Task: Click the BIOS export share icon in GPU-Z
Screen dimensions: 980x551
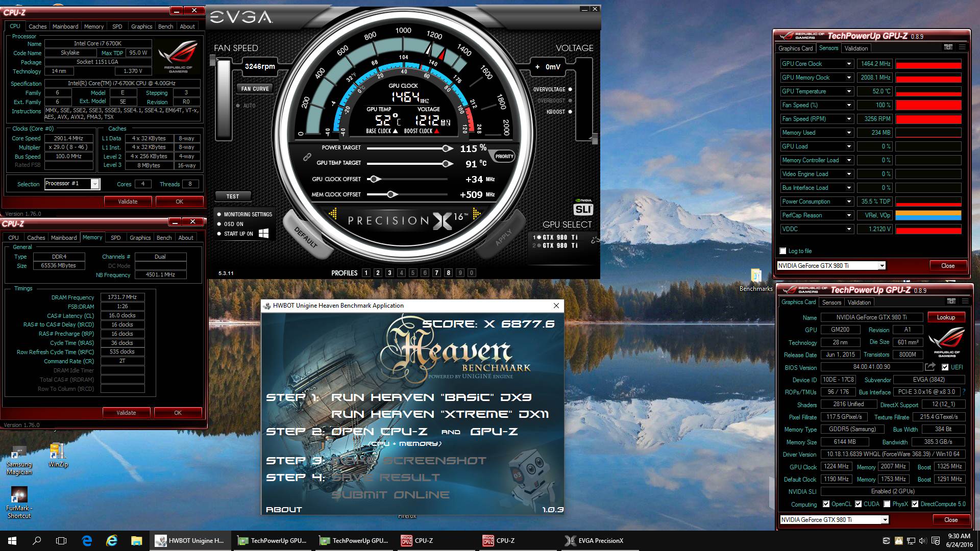Action: tap(930, 367)
